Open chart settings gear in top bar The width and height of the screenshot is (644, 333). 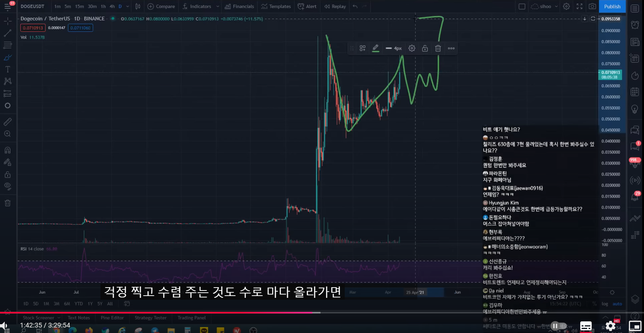tap(566, 6)
